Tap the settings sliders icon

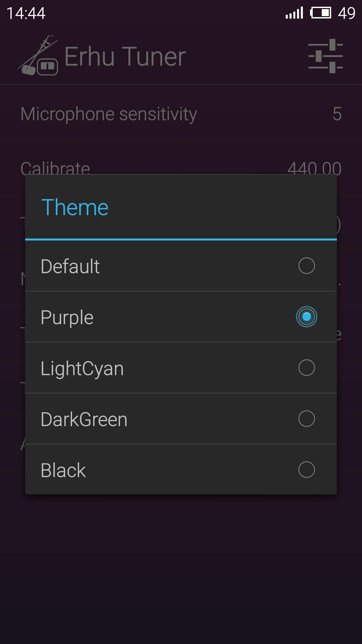[x=325, y=56]
